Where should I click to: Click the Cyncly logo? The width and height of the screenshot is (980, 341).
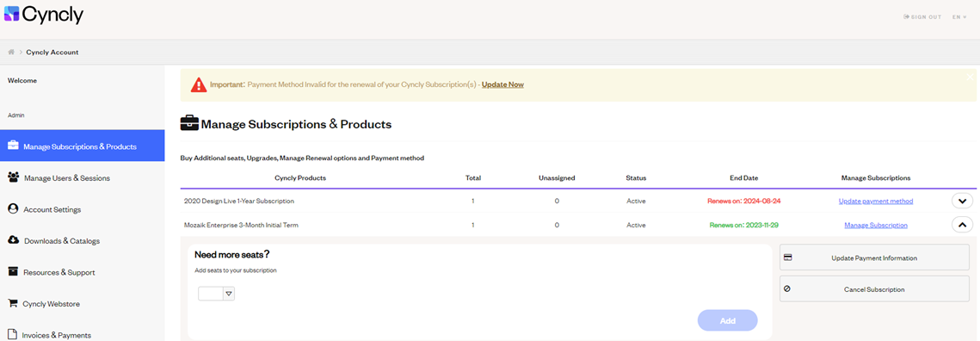point(43,14)
